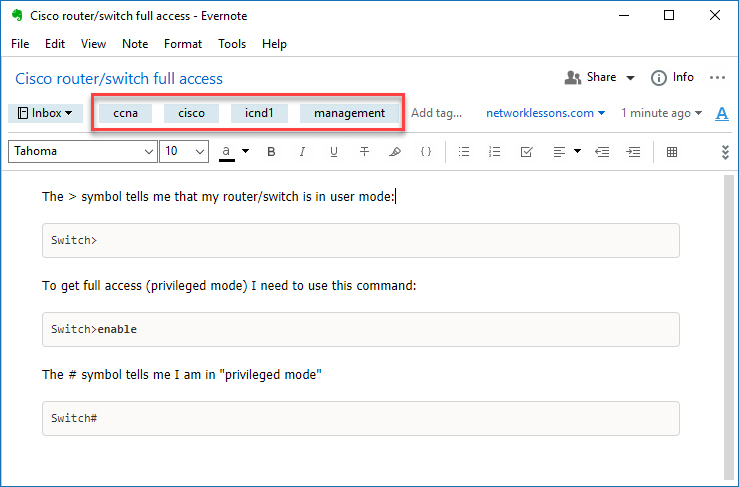The width and height of the screenshot is (739, 487).
Task: Open the font size dropdown
Action: coord(184,151)
